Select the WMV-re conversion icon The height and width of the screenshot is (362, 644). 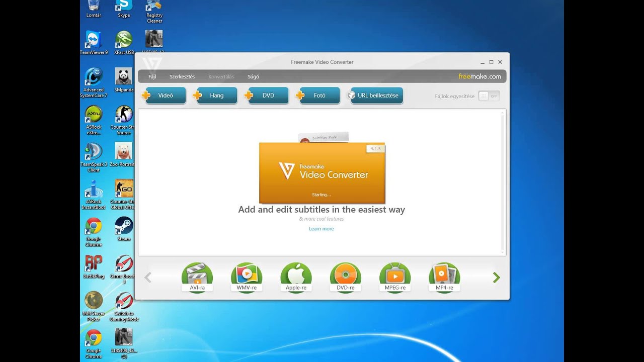coord(247,278)
